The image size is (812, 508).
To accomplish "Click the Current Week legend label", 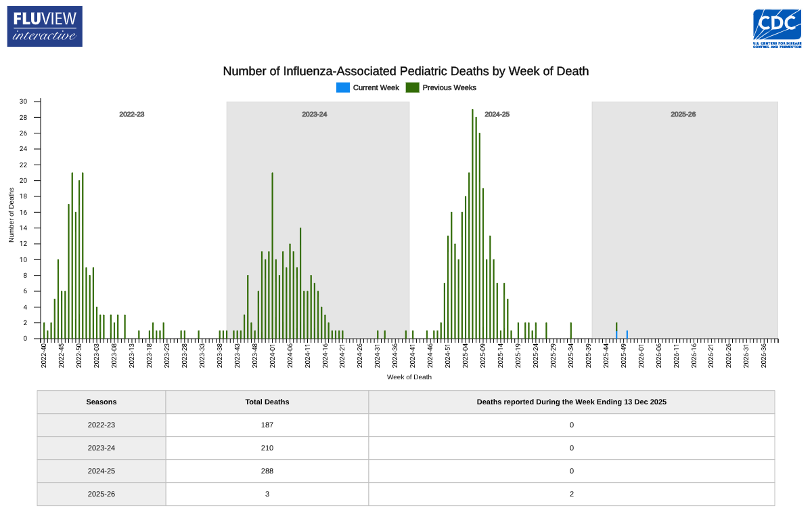I will [376, 87].
